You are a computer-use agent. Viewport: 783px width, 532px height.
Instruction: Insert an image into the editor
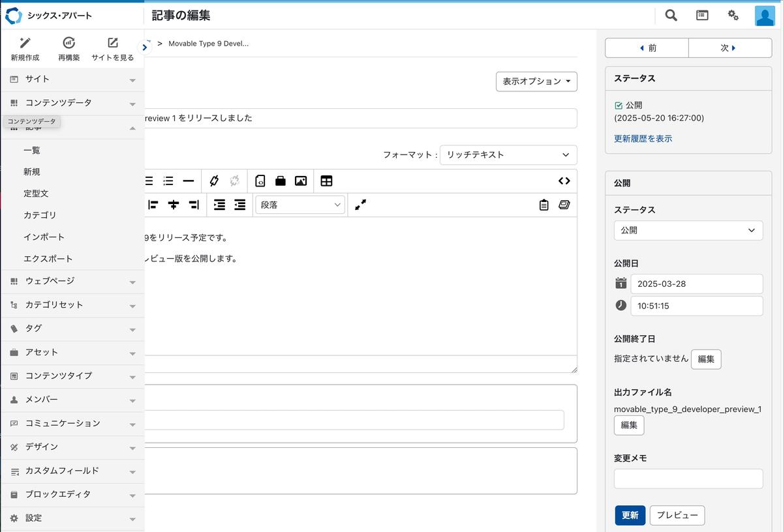point(300,181)
